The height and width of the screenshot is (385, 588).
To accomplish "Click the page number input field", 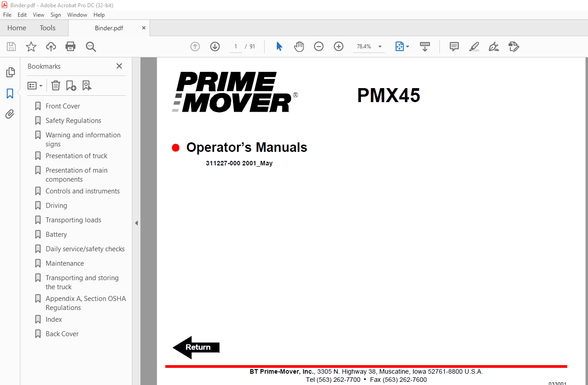I will click(236, 47).
